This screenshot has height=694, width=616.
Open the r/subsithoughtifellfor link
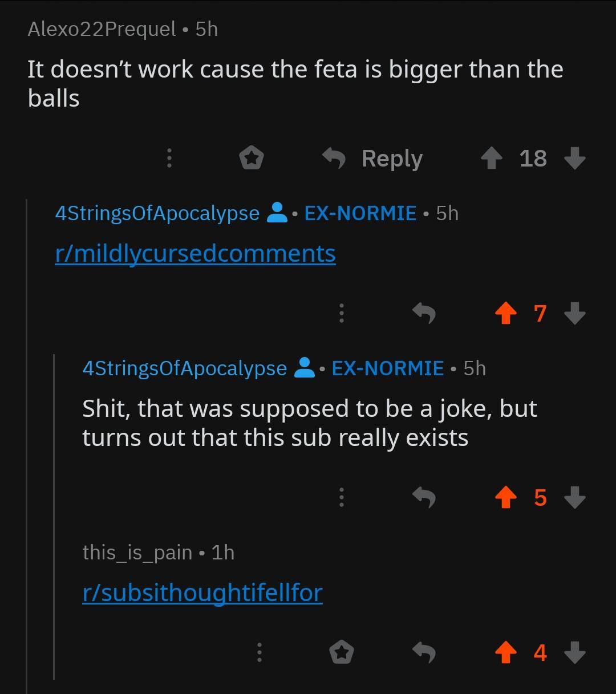[x=202, y=592]
